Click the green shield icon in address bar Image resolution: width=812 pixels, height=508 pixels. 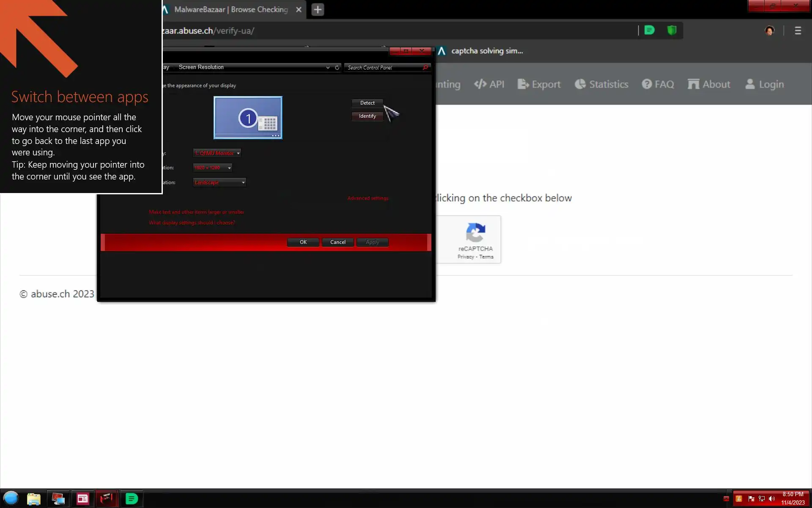click(672, 30)
